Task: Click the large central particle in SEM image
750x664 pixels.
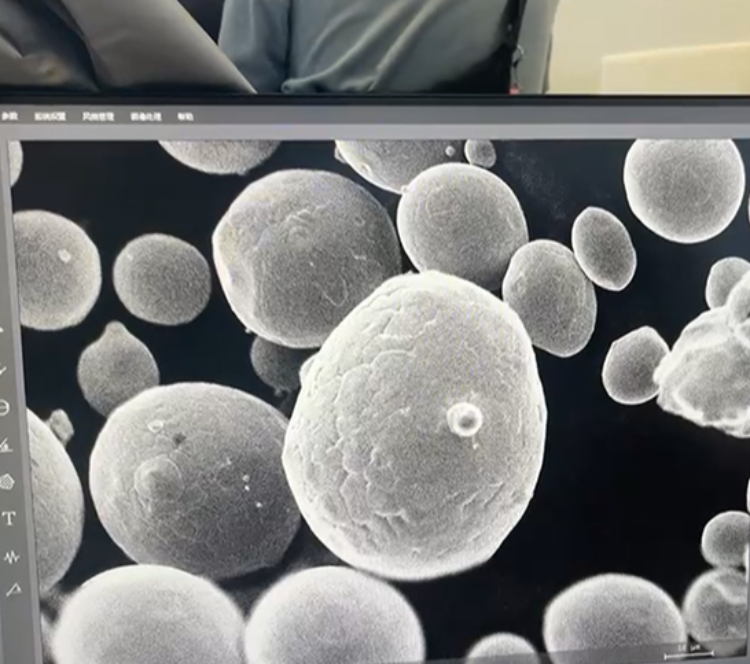Action: (415, 426)
